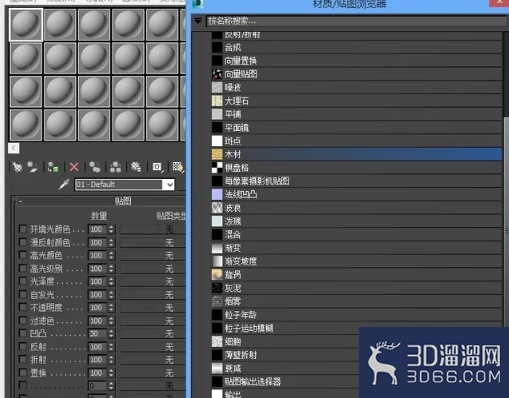509x398 pixels.
Task: Click the 泼溅 splat map icon
Action: click(x=217, y=221)
